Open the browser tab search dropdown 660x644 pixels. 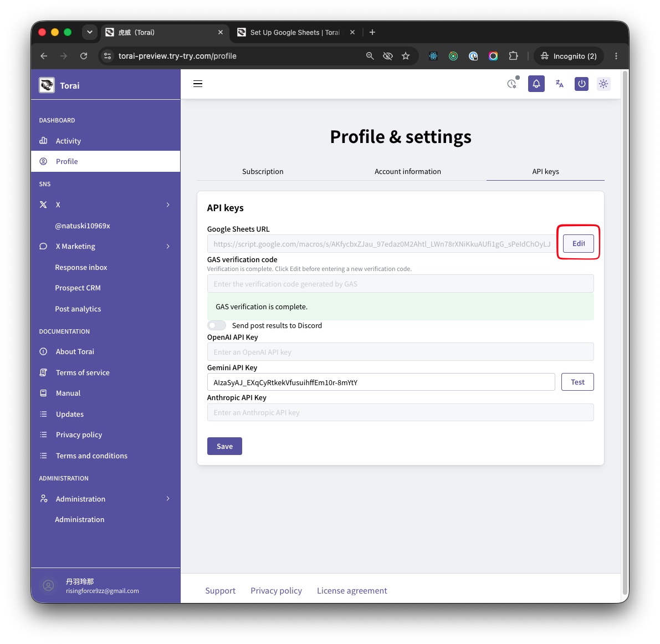click(x=90, y=32)
